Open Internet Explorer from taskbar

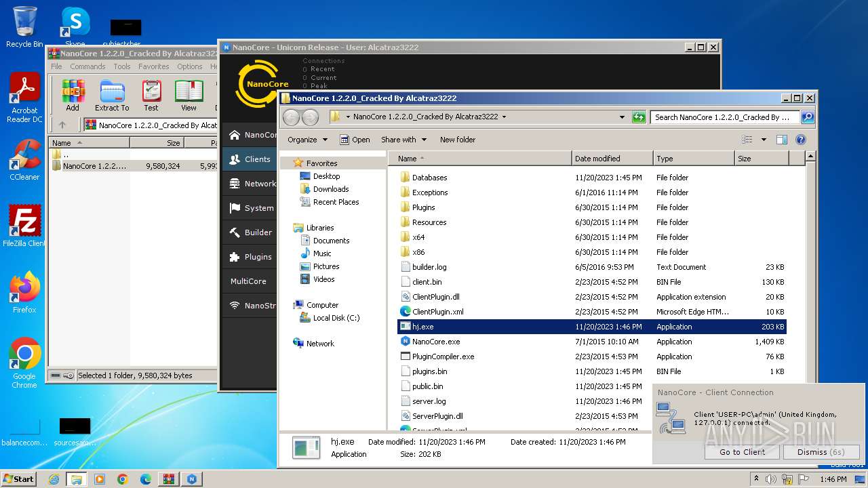[x=54, y=479]
